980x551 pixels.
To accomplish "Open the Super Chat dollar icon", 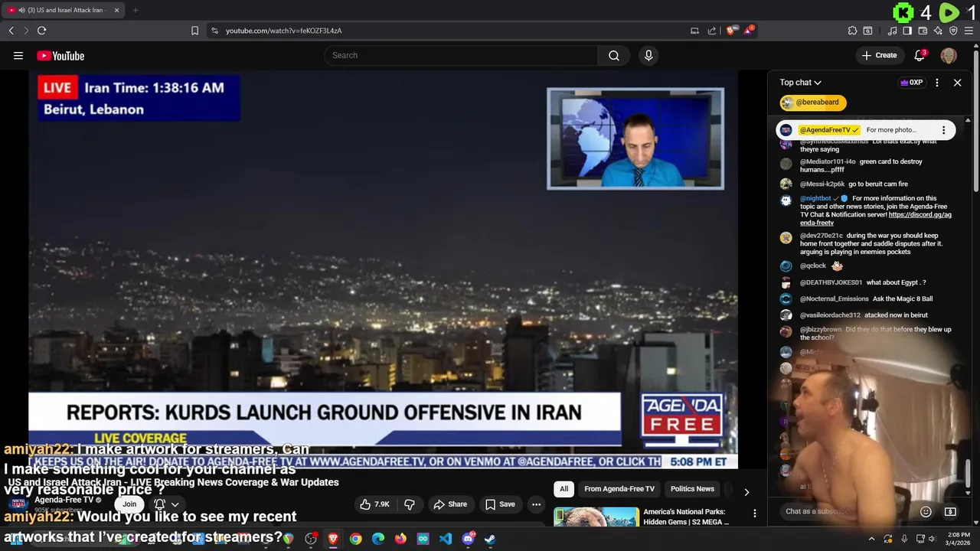I will click(x=950, y=511).
